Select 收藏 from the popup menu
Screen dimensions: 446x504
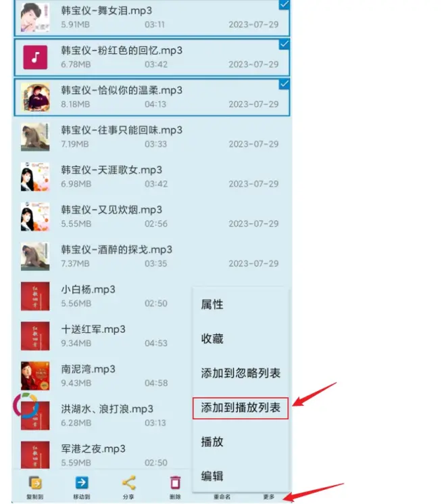212,339
